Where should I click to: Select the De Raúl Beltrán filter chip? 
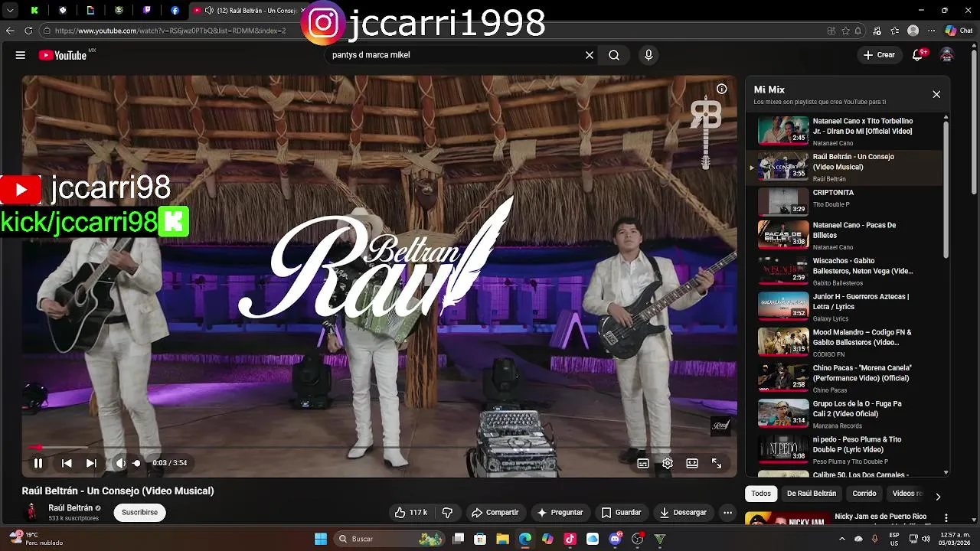[812, 494]
